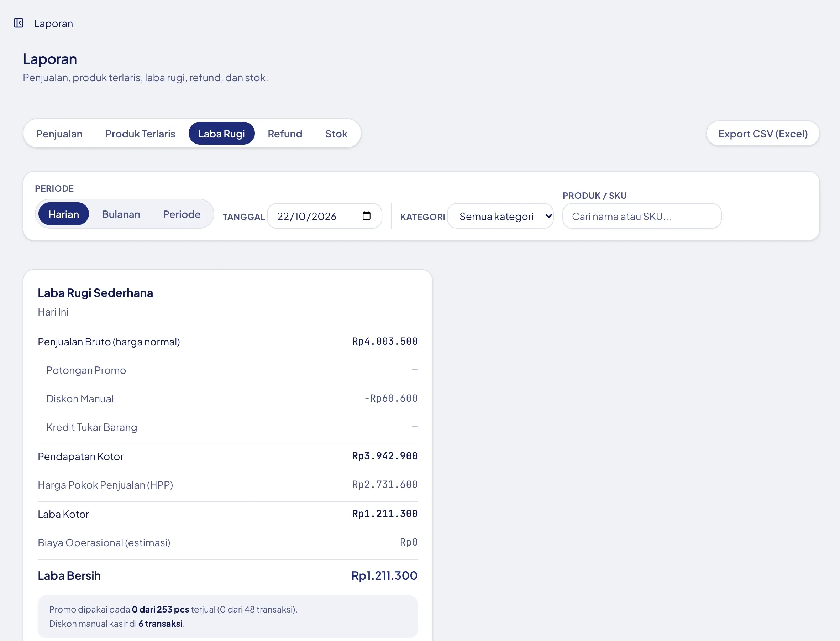
Task: Click the Laba Rugi Sederhana heading
Action: click(95, 293)
